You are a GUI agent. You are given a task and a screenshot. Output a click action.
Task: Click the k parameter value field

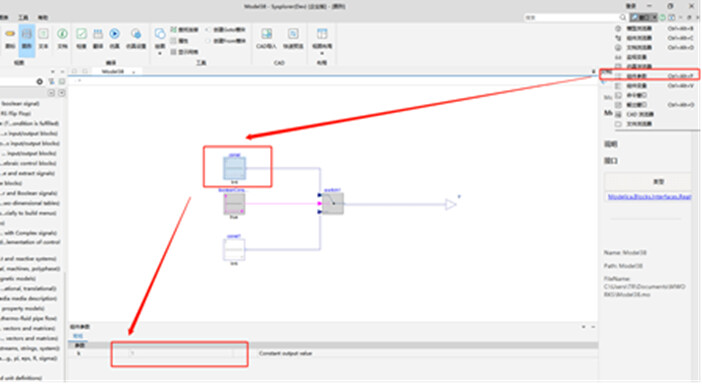pyautogui.click(x=180, y=354)
